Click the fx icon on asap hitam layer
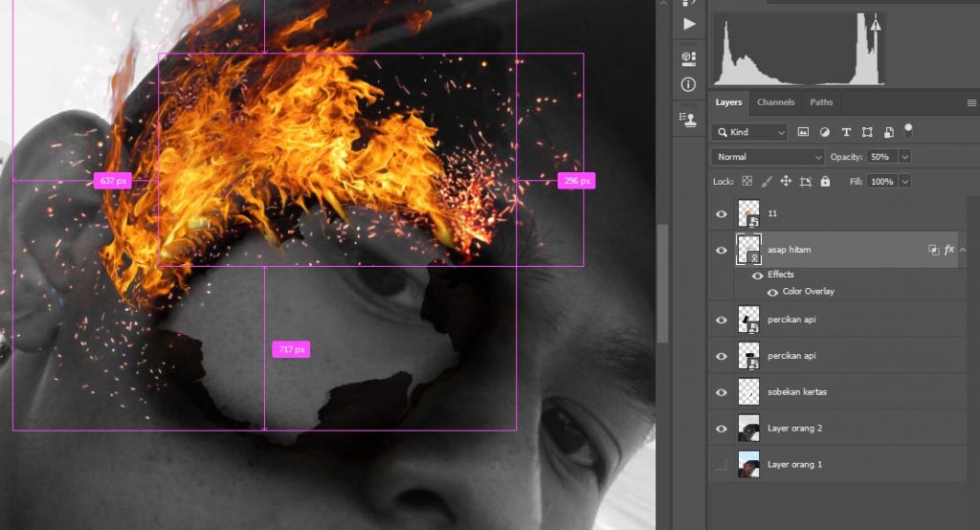The width and height of the screenshot is (980, 530). [x=948, y=250]
